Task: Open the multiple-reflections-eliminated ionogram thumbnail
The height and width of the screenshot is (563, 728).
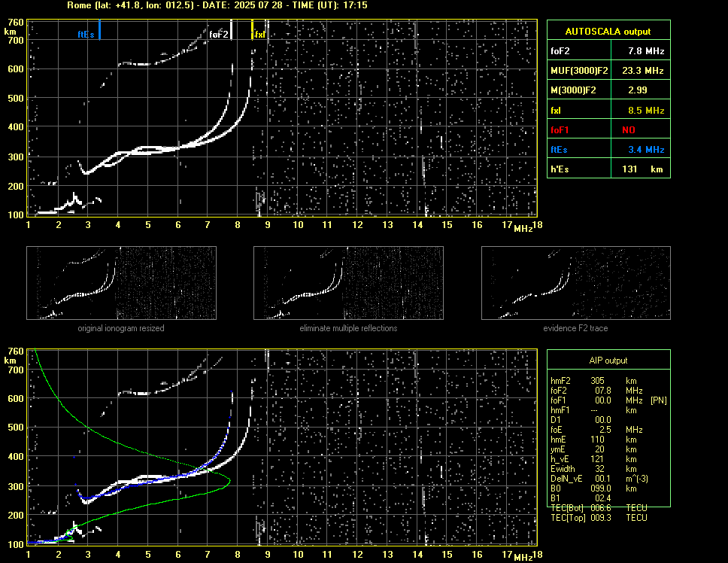Action: coord(348,283)
